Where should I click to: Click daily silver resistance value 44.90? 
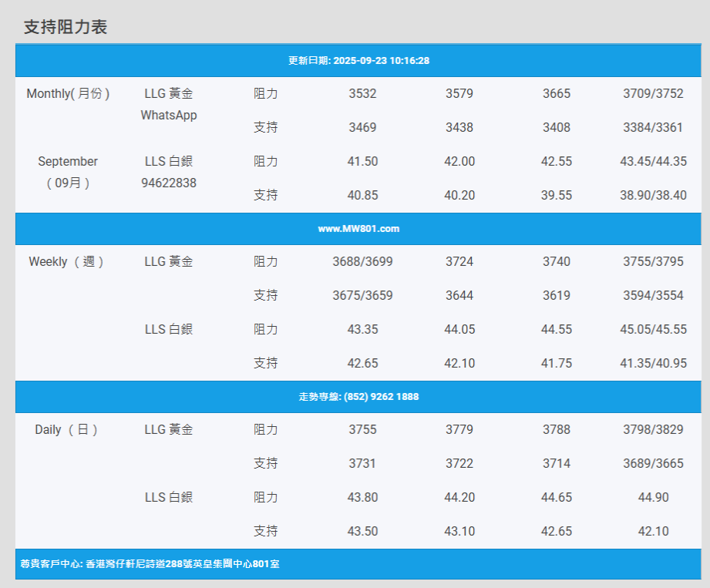pos(653,497)
